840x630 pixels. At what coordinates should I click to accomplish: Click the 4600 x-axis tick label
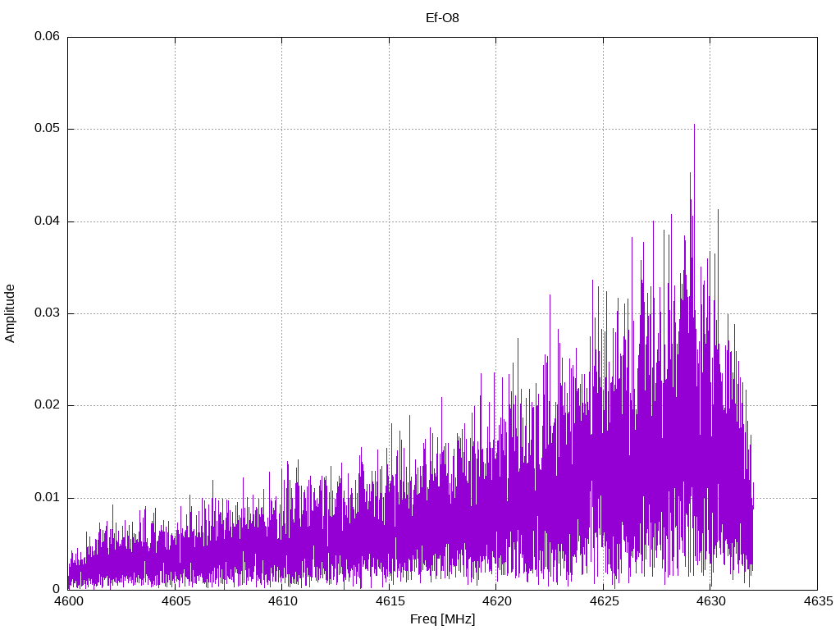pos(69,601)
